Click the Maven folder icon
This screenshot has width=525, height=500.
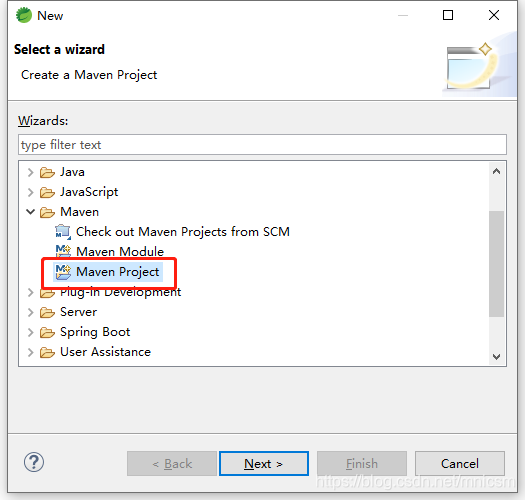pos(47,212)
